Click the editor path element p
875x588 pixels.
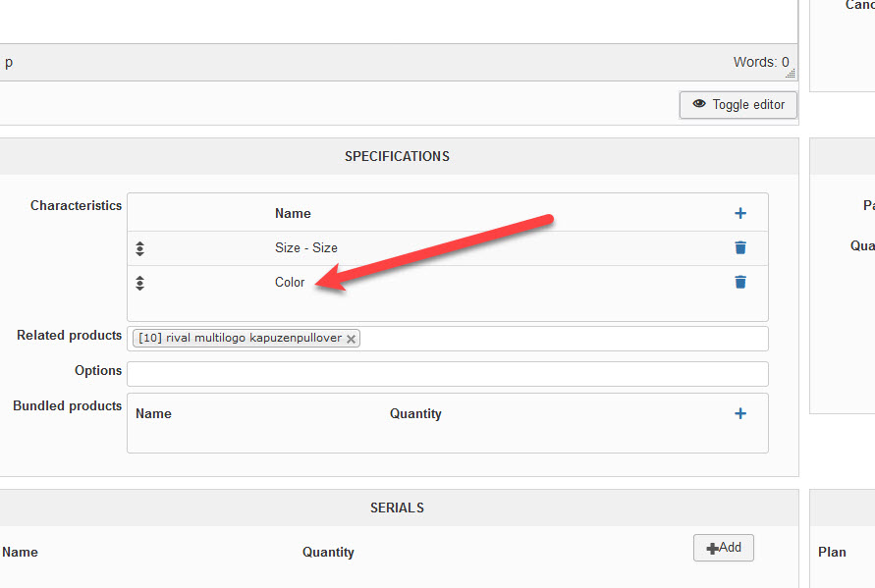[9, 63]
